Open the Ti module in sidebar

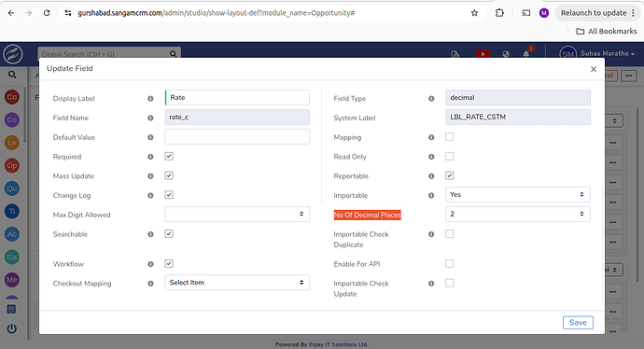point(12,212)
